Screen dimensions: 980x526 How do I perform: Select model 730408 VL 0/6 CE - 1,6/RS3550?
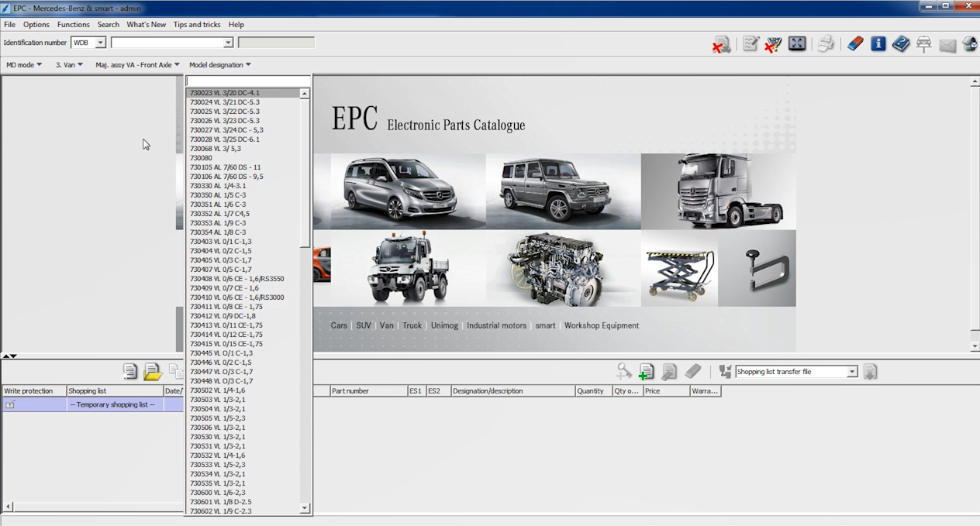pos(236,279)
